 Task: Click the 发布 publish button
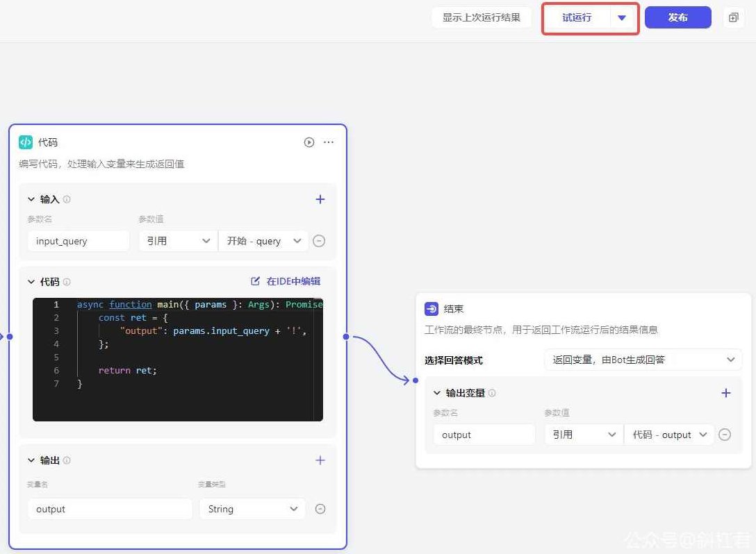[677, 17]
